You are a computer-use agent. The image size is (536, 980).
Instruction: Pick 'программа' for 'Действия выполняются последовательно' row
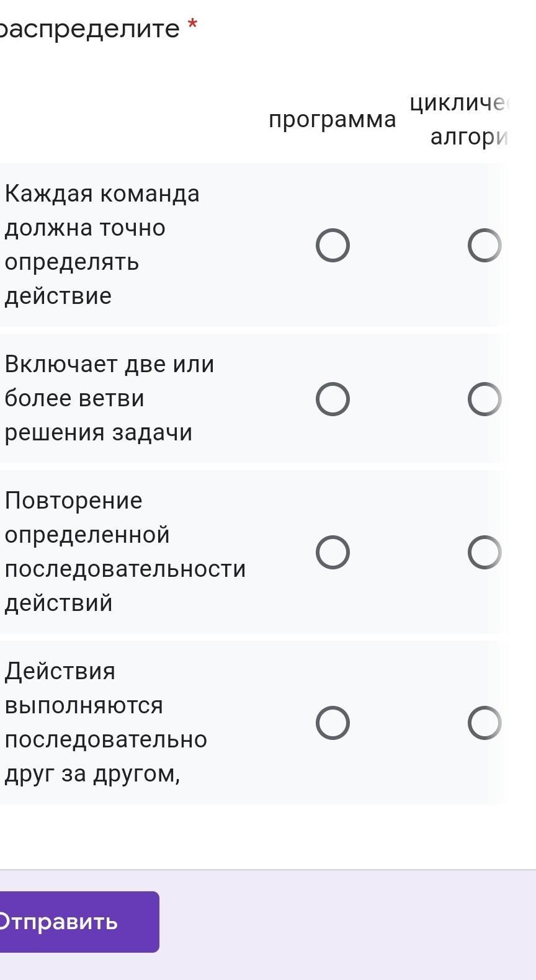pyautogui.click(x=333, y=723)
